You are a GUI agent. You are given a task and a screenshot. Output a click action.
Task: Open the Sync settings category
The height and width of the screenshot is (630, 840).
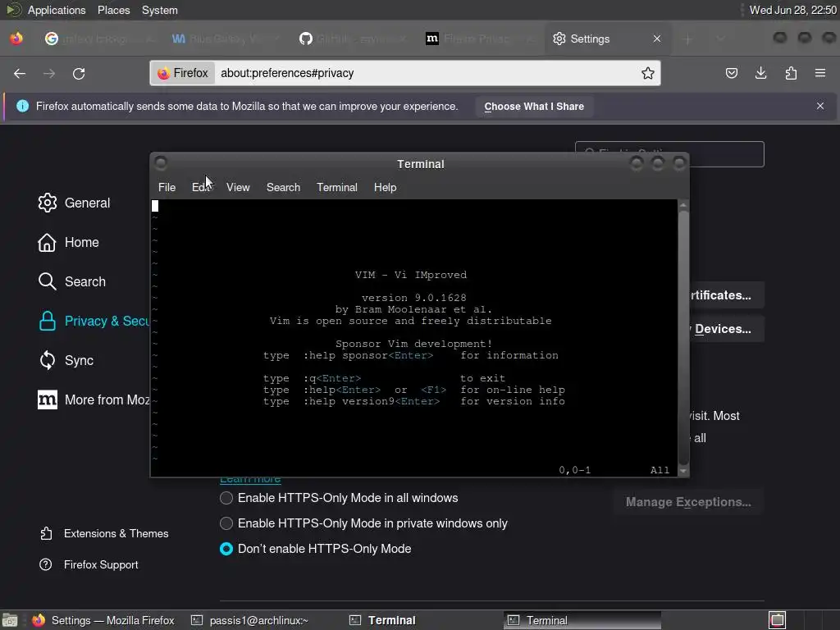pos(66,361)
